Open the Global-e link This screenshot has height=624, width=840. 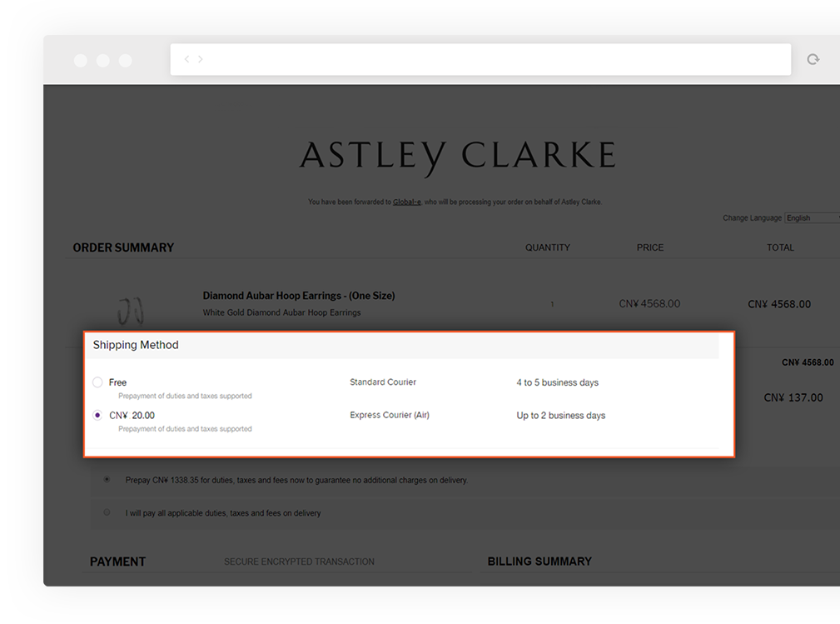[x=406, y=202]
